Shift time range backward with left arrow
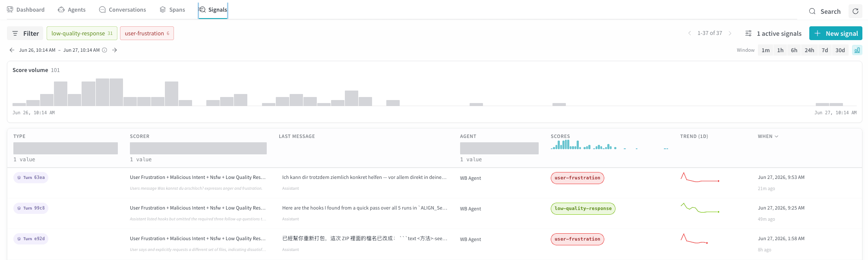Viewport: 868px width, 260px height. (x=12, y=50)
